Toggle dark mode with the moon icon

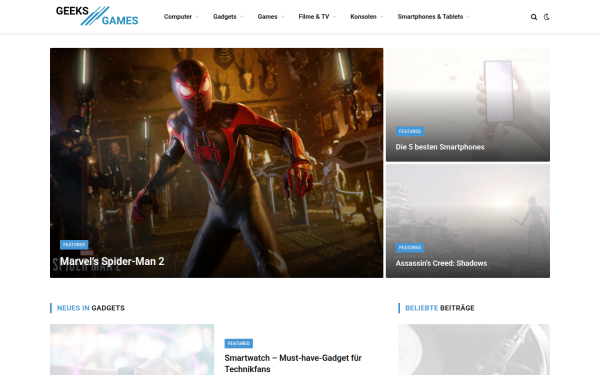pos(546,17)
